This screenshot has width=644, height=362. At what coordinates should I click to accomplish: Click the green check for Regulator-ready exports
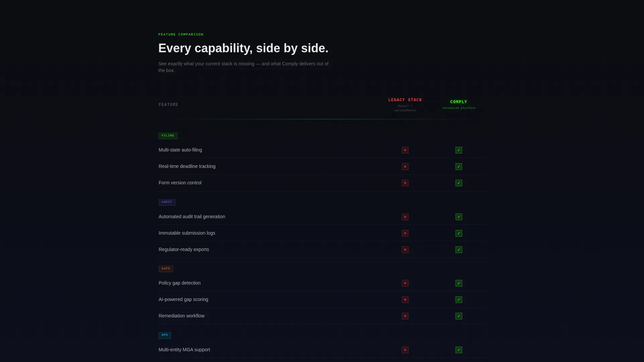click(459, 250)
